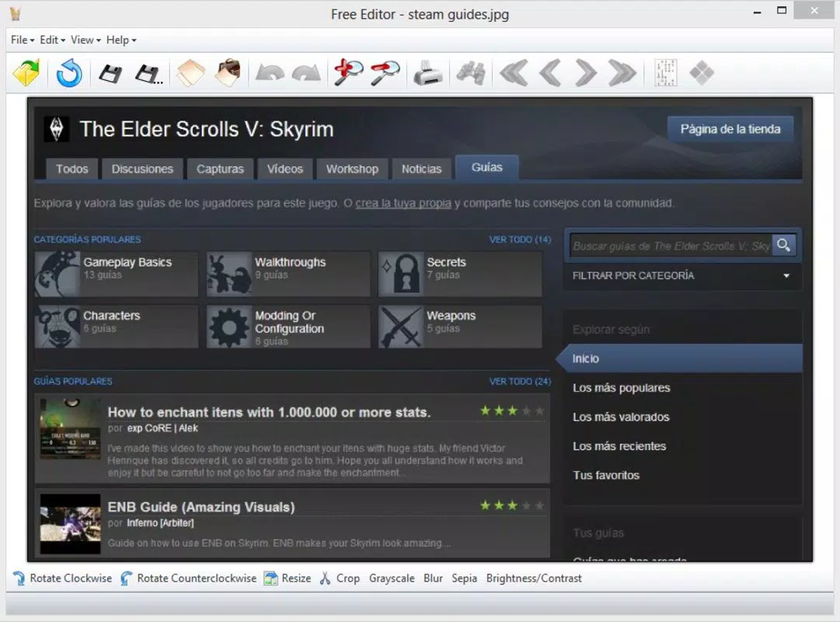Go to next image with single-right arrow

[x=586, y=73]
